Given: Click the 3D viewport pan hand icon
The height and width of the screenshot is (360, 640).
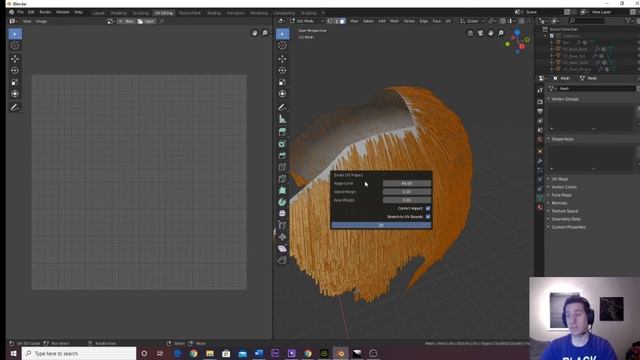Looking at the screenshot, I should 491,33.
